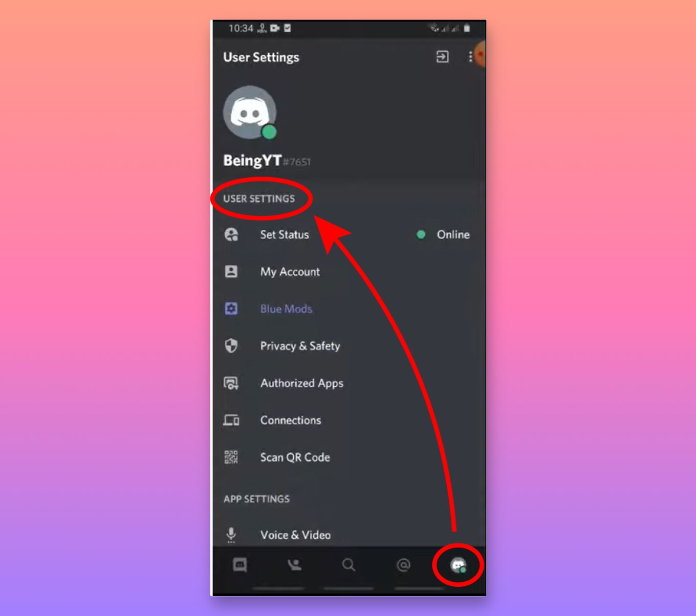696x616 pixels.
Task: Open the Mentions @ icon
Action: point(404,564)
